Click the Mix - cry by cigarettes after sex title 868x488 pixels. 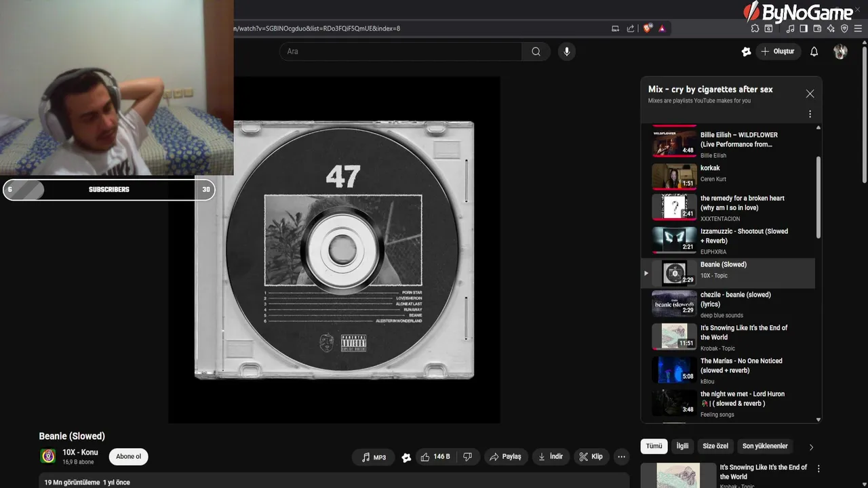point(710,89)
